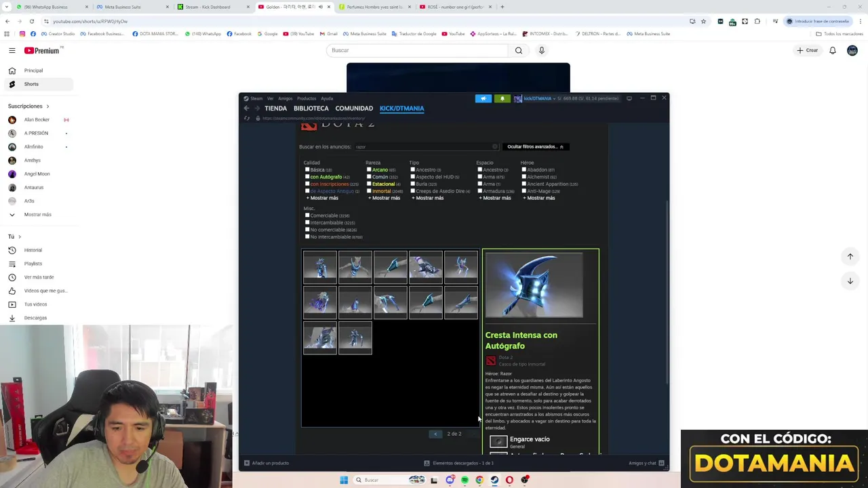Reload the Steam page with the refresh icon
The height and width of the screenshot is (488, 868).
tap(247, 118)
